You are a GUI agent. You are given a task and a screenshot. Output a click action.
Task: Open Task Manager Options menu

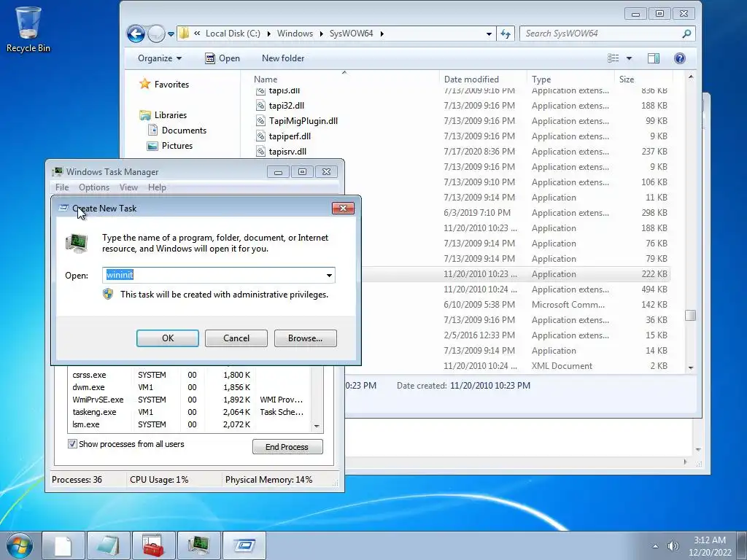pyautogui.click(x=94, y=187)
